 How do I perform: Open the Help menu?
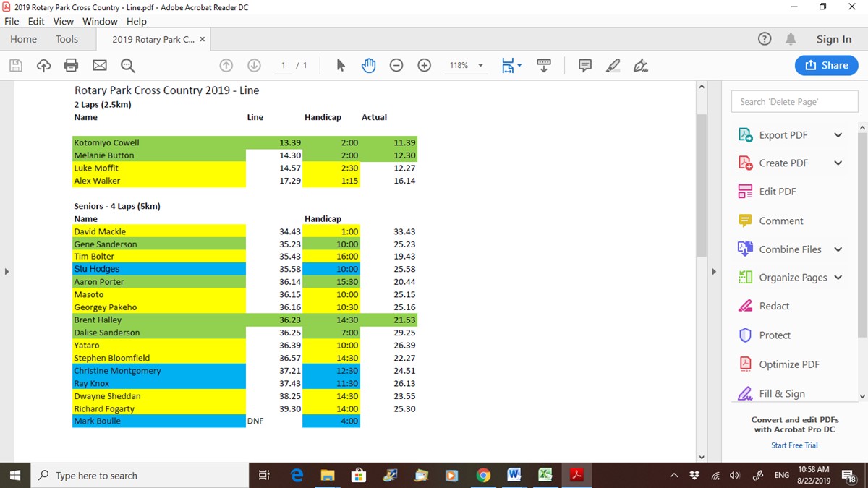pos(137,22)
